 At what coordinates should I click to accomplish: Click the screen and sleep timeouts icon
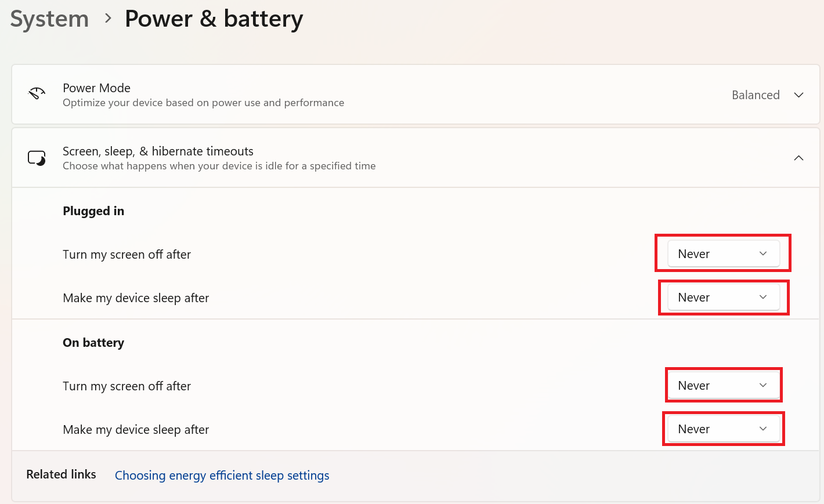click(x=37, y=158)
